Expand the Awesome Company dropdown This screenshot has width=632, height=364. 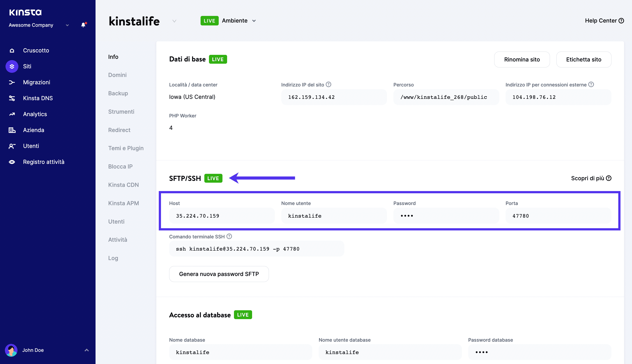(x=67, y=25)
